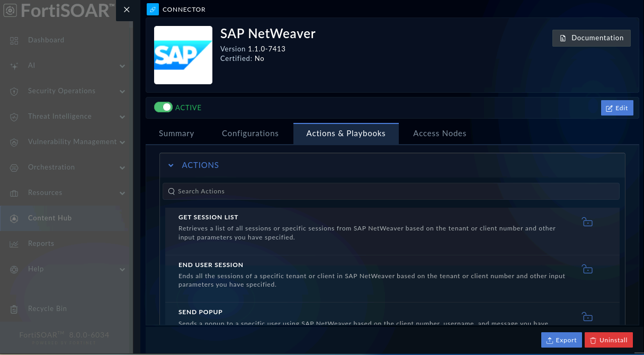The width and height of the screenshot is (644, 355).
Task: Click the Search Actions input field
Action: 391,191
